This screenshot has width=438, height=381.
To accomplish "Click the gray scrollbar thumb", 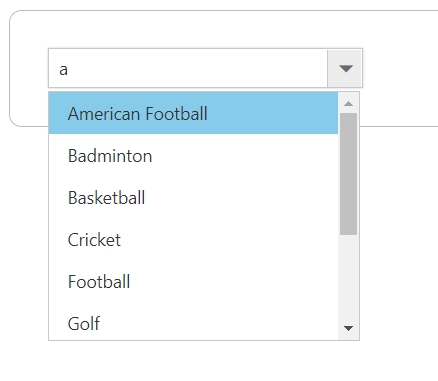I will point(348,174).
